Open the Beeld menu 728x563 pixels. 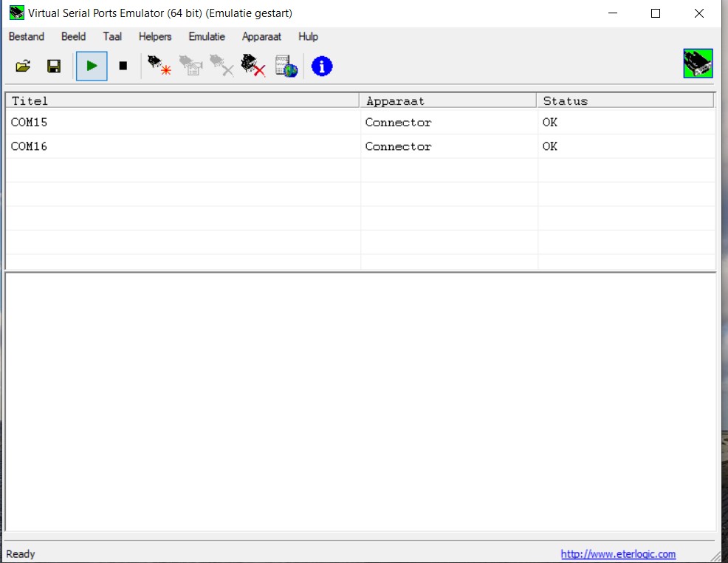coord(73,36)
